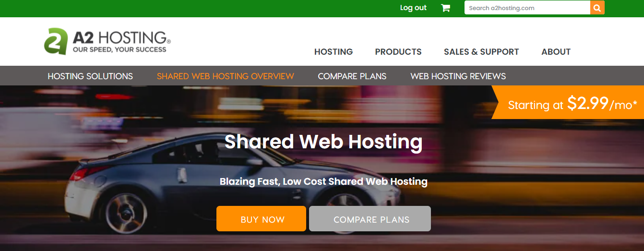This screenshot has height=251, width=644.
Task: Open the HOSTING main menu
Action: tap(334, 52)
